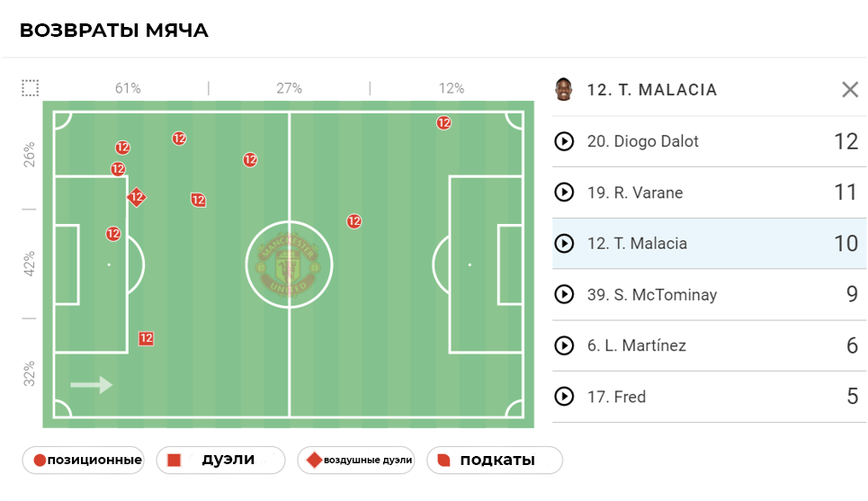
Task: Toggle подкаты filter
Action: click(494, 461)
